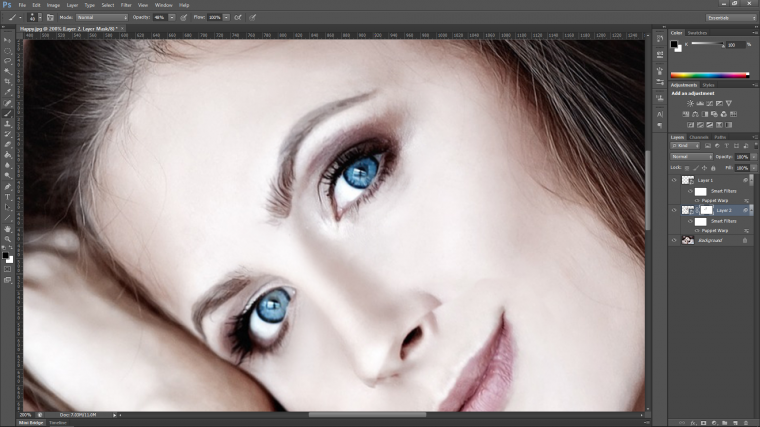Select the Brush tool in toolbox
This screenshot has width=760, height=427.
point(7,113)
